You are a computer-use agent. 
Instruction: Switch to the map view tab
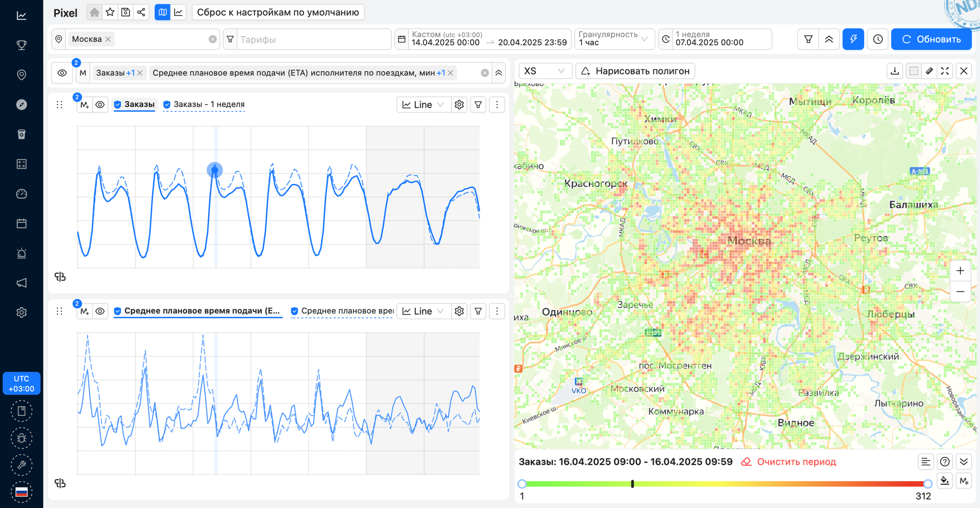[162, 12]
